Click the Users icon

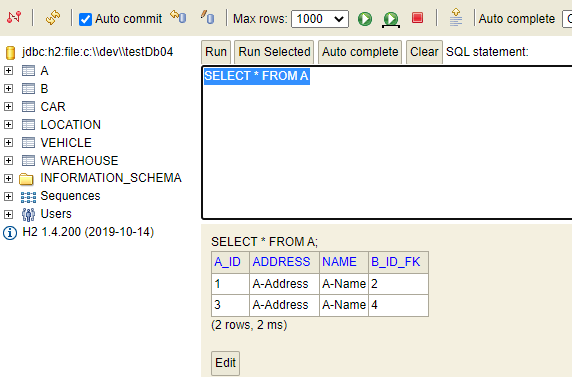click(28, 215)
